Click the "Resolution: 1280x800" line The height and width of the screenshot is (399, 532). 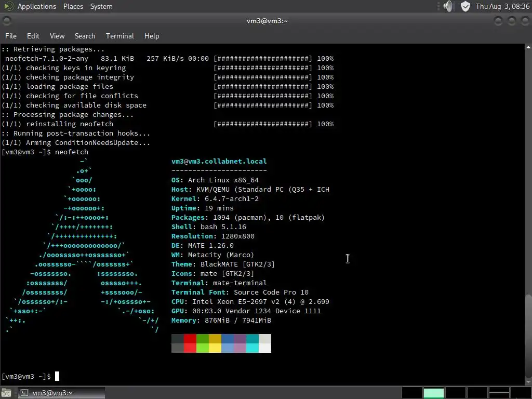click(x=212, y=236)
